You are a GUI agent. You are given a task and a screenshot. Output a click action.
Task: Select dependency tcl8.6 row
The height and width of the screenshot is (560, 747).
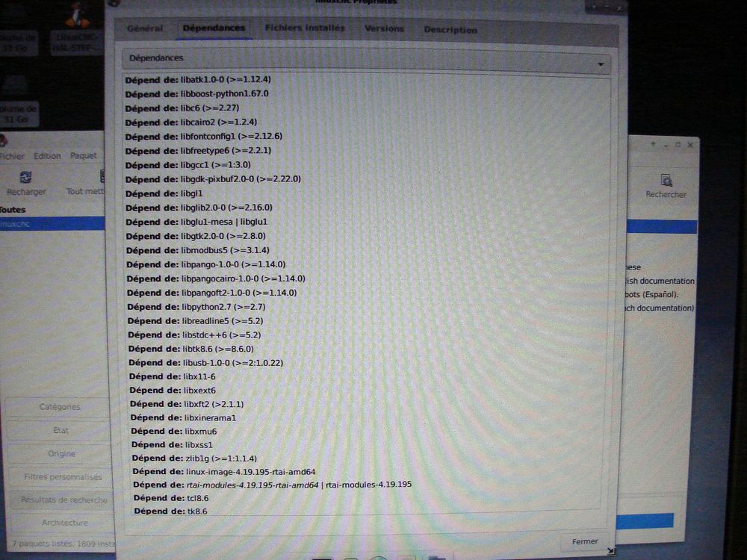pos(171,498)
